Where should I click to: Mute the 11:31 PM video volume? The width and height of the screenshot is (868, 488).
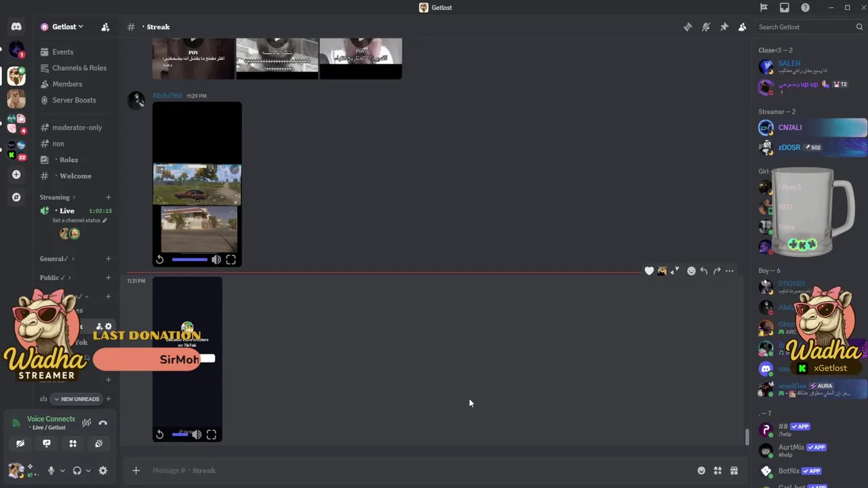[197, 434]
